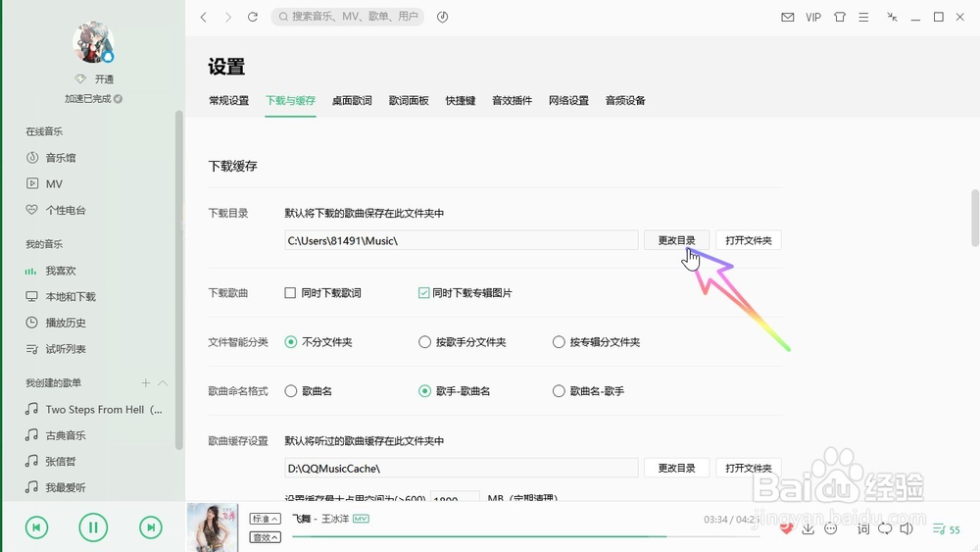980x552 pixels.
Task: Pause the current song
Action: click(93, 527)
